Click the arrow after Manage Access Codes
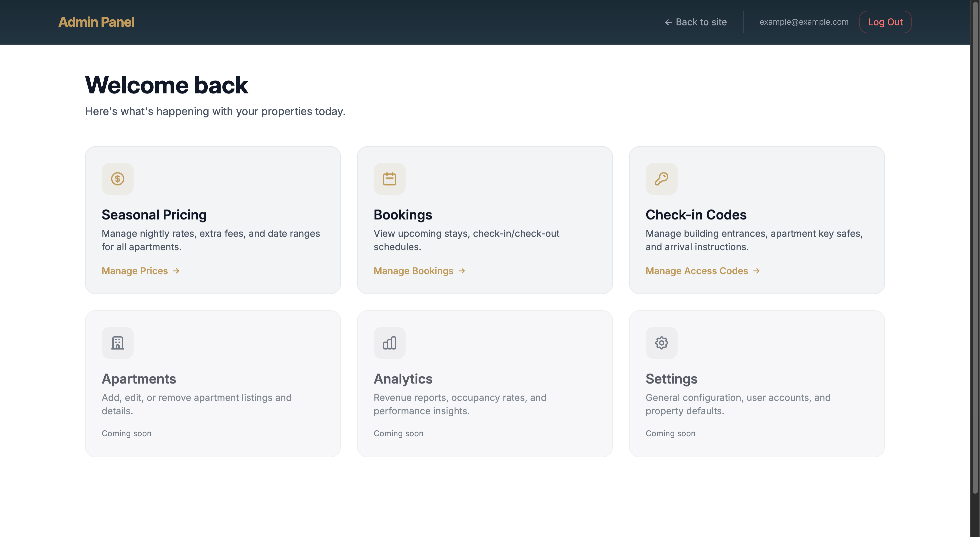This screenshot has width=980, height=537. [x=756, y=271]
